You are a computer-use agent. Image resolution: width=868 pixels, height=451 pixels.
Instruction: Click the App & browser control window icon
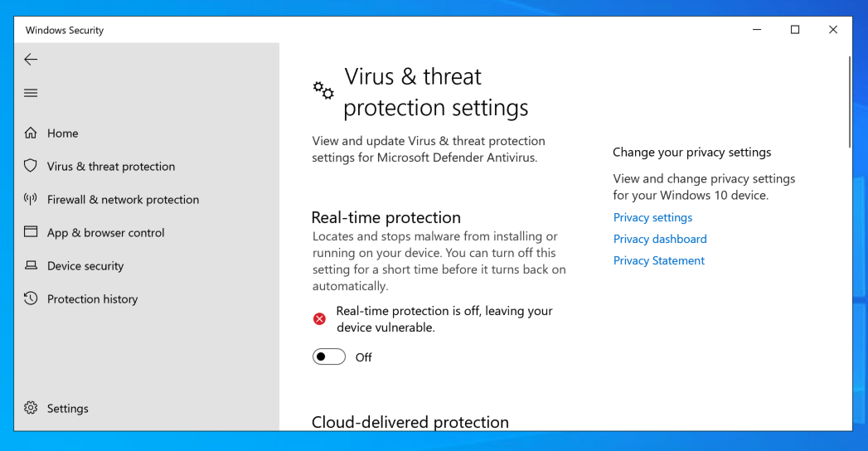tap(31, 232)
